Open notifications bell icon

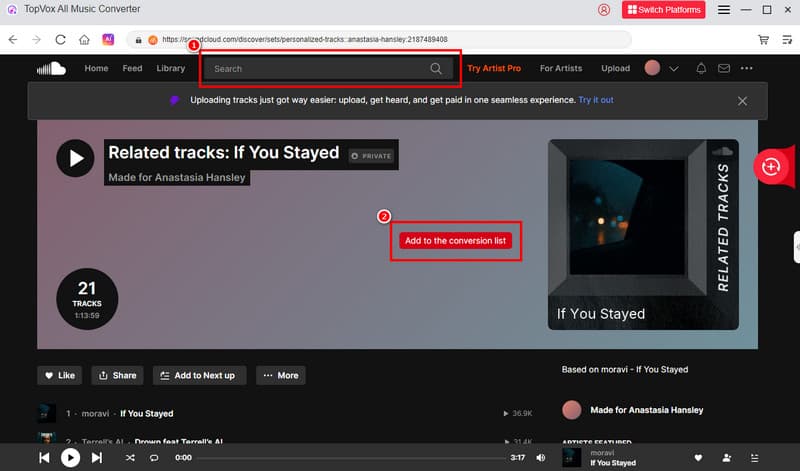(x=701, y=68)
